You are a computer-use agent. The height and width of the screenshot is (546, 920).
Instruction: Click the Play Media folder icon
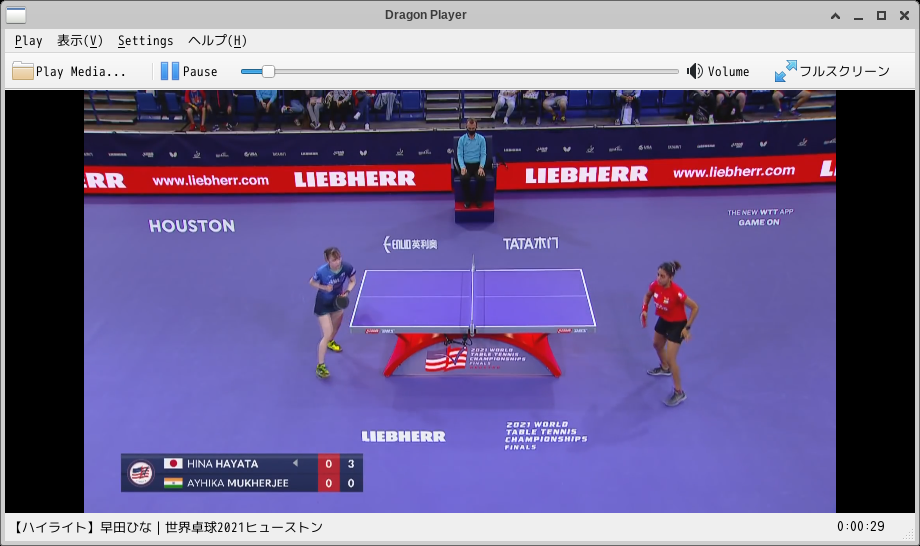tap(22, 71)
